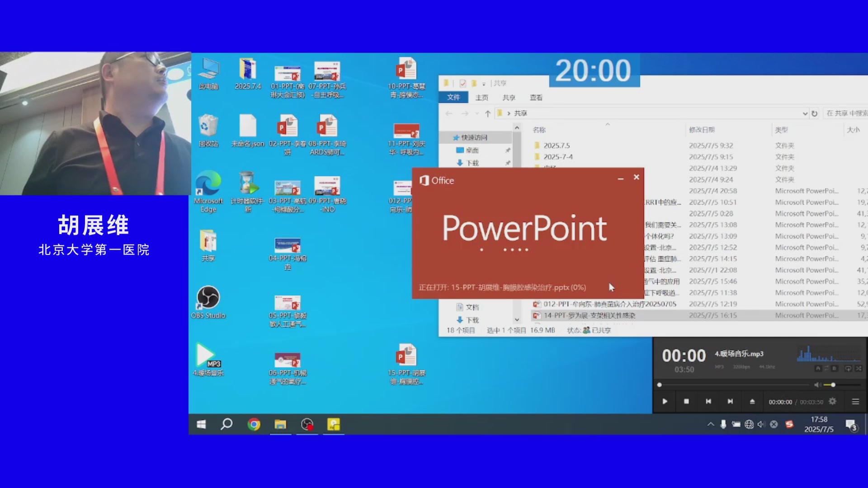Click the audio player seek bar
Image resolution: width=868 pixels, height=488 pixels.
click(x=733, y=385)
